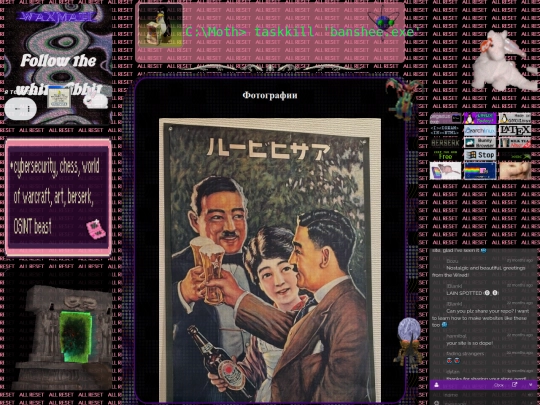Click the face close-up badge
The width and height of the screenshot is (540, 405).
coord(515,171)
